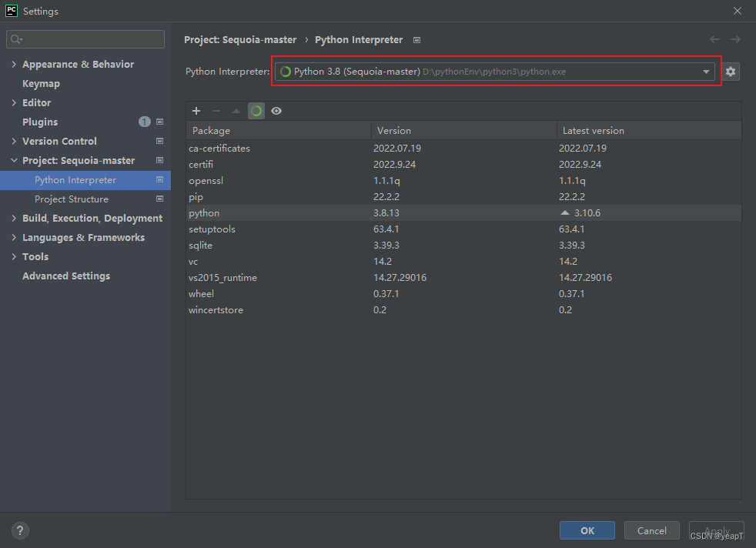Expand the Editor section
The height and width of the screenshot is (548, 756).
click(x=14, y=102)
